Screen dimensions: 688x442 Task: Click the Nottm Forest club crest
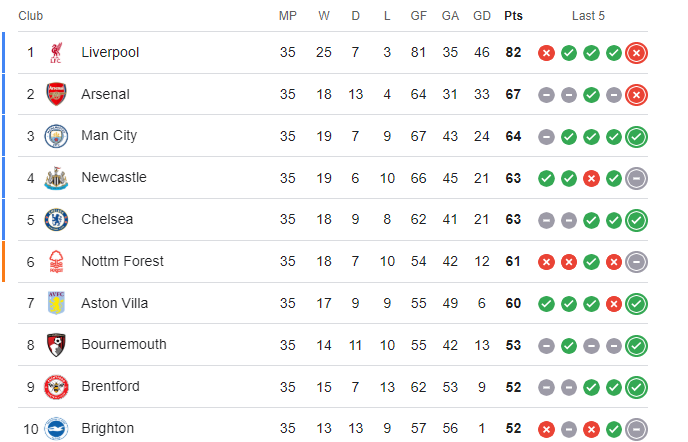[x=56, y=262]
